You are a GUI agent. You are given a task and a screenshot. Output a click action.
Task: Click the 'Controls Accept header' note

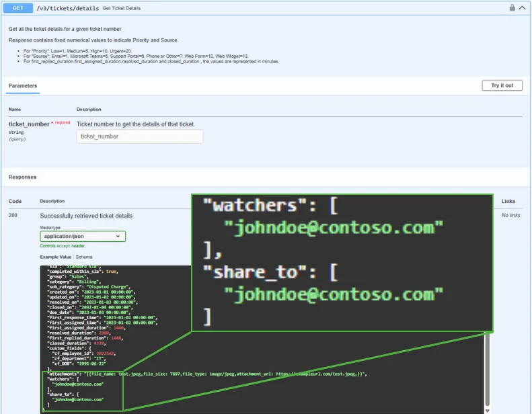(63, 246)
